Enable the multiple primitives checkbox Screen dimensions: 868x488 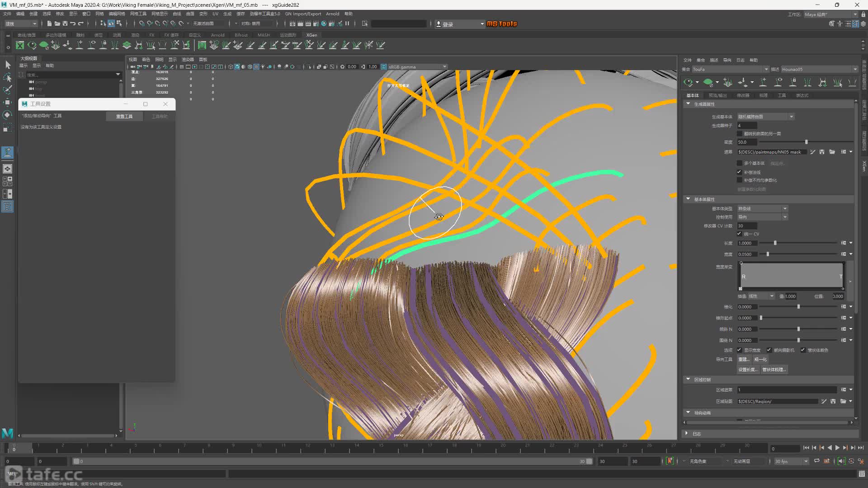(740, 163)
